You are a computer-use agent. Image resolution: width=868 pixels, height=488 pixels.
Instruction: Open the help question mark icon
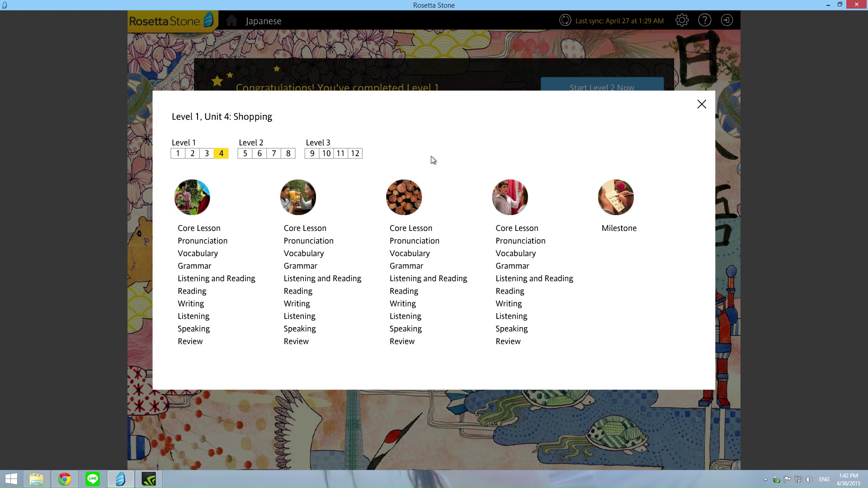point(704,20)
